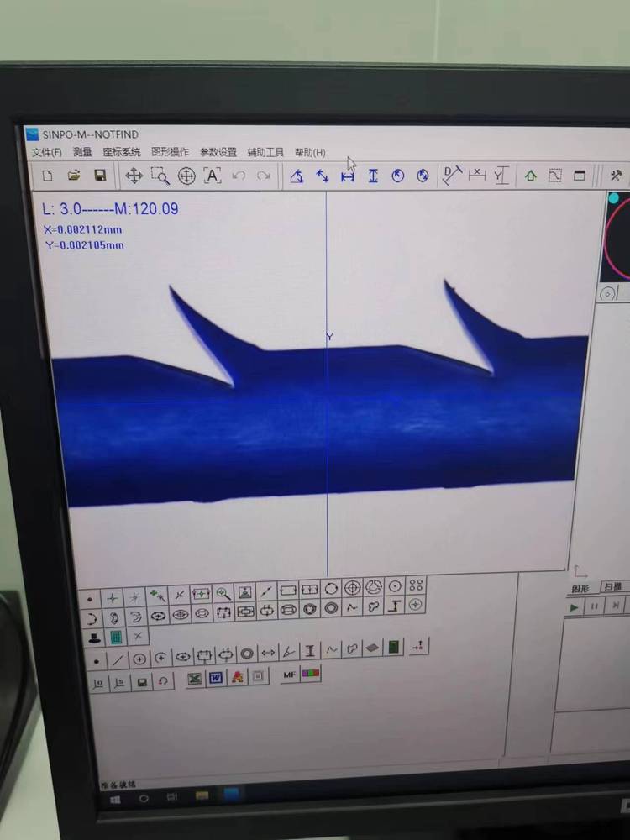Click the magnification readout 'L: 3.0------M:120.09'
630x840 pixels.
[110, 209]
